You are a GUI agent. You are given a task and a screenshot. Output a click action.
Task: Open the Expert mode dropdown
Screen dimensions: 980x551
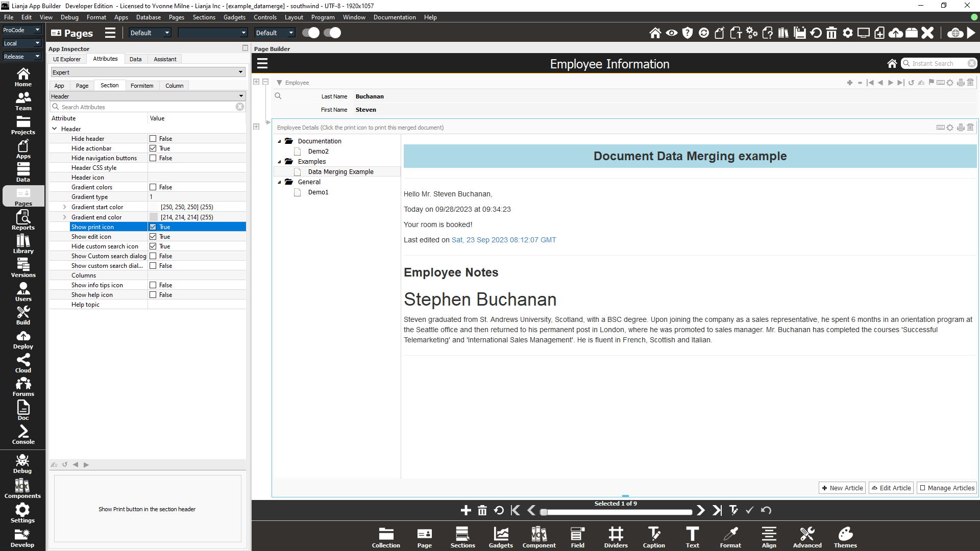[x=148, y=72]
